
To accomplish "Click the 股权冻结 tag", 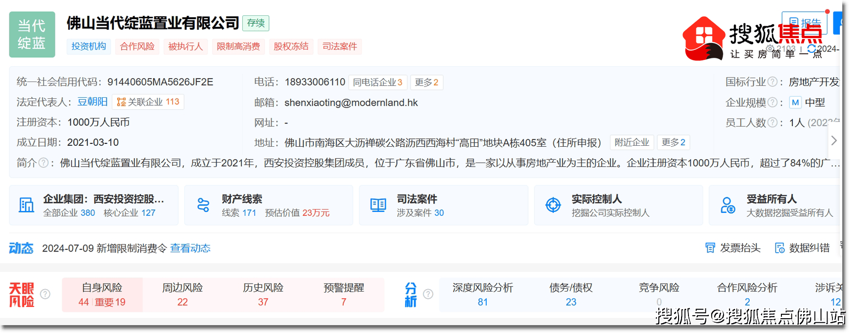I will 291,46.
